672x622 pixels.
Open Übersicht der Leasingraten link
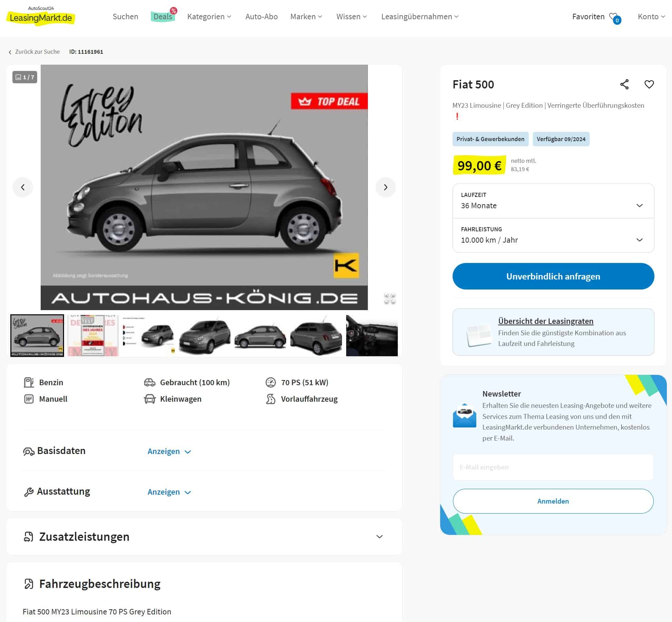546,321
